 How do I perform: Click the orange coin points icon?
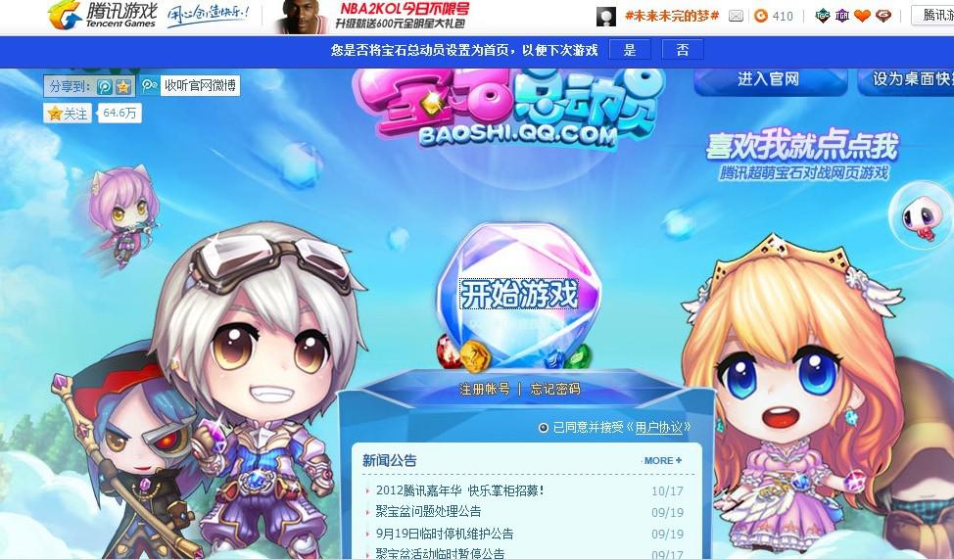(x=760, y=16)
